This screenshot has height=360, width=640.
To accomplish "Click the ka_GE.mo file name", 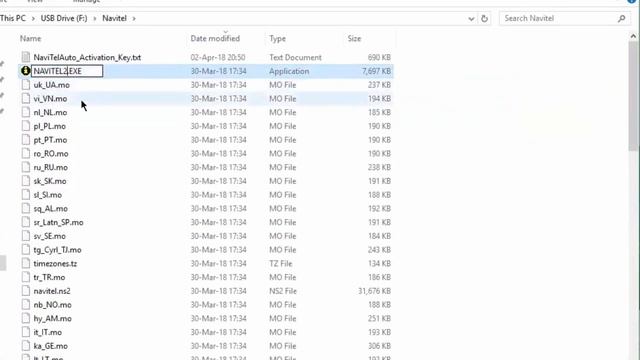I will pyautogui.click(x=51, y=346).
